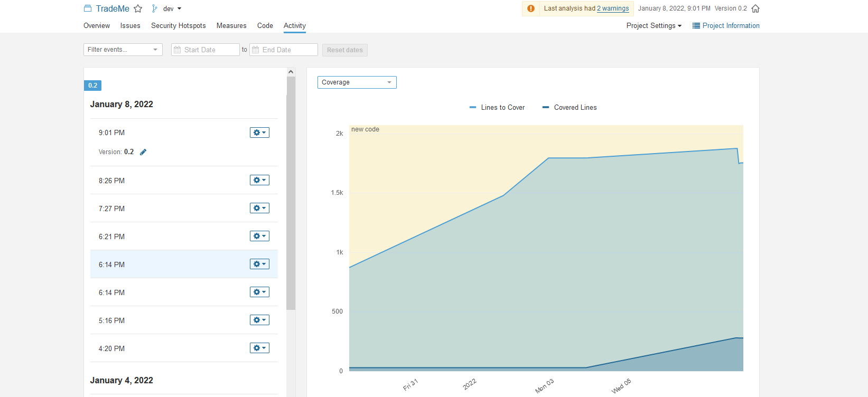Open the Measures tab
868x397 pixels.
coord(231,25)
